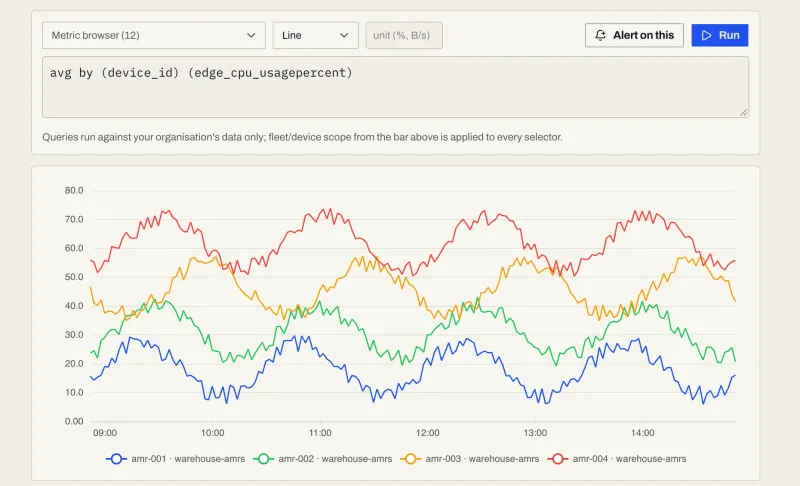Click the blue amr-001 legend marker
Image resolution: width=800 pixels, height=486 pixels.
[x=116, y=458]
